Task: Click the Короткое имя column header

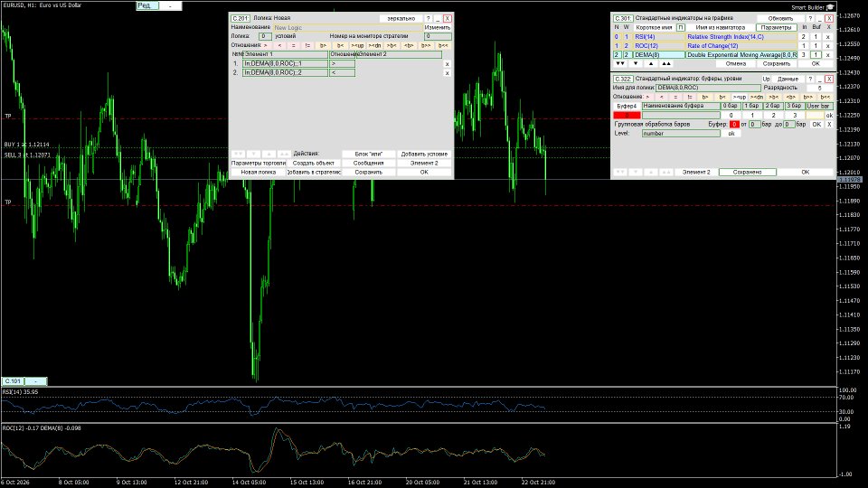Action: [x=654, y=27]
